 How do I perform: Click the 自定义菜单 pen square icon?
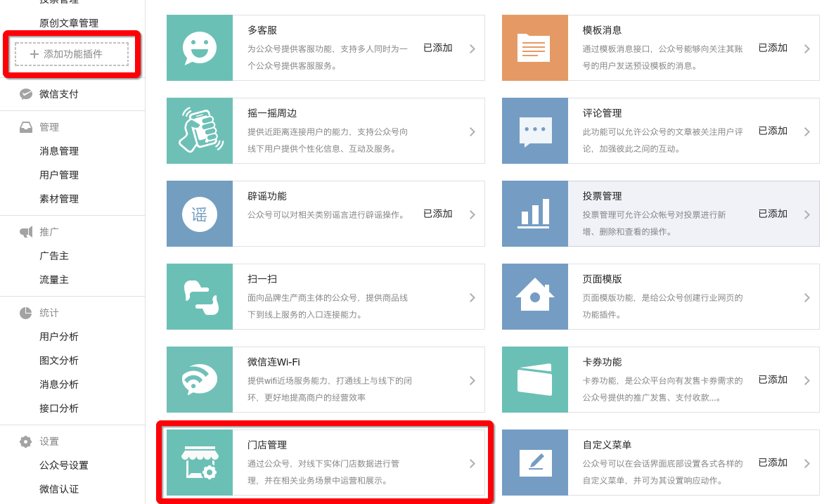[x=535, y=463]
